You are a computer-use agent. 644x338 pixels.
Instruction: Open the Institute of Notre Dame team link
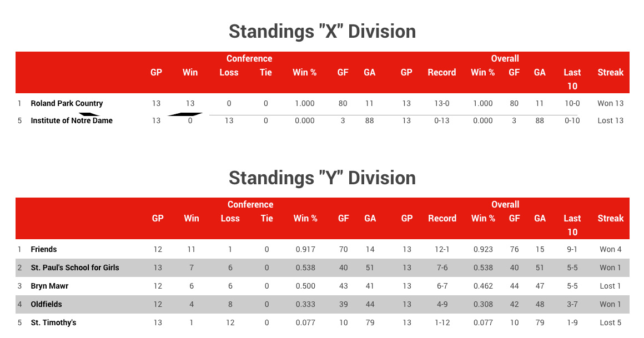[72, 121]
